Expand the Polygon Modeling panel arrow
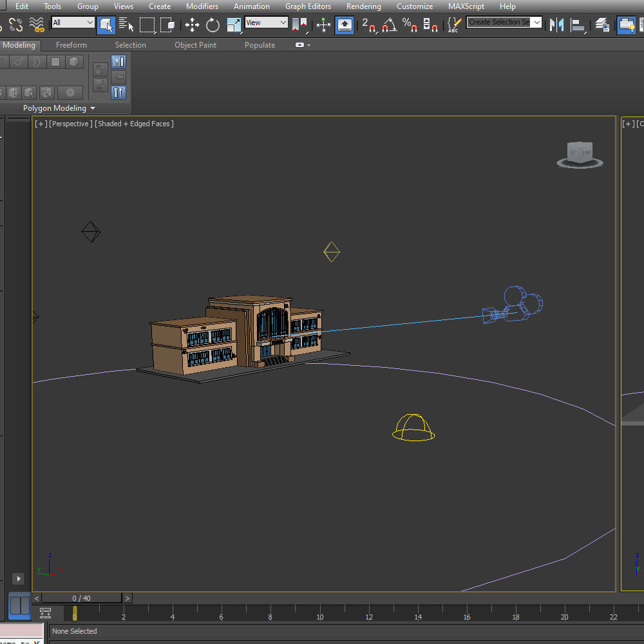 [92, 108]
